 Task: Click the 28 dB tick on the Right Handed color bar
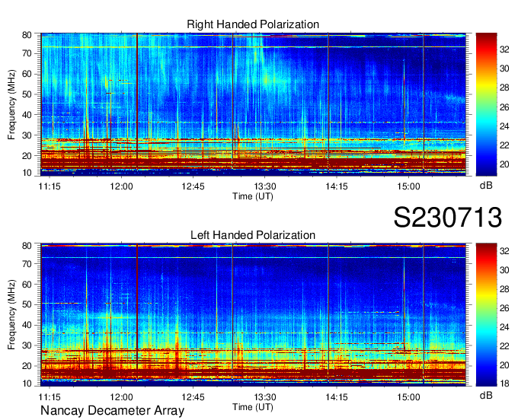(504, 87)
